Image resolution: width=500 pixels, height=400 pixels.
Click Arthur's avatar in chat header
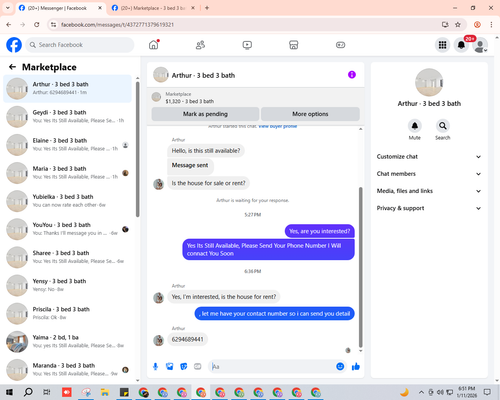(x=161, y=75)
